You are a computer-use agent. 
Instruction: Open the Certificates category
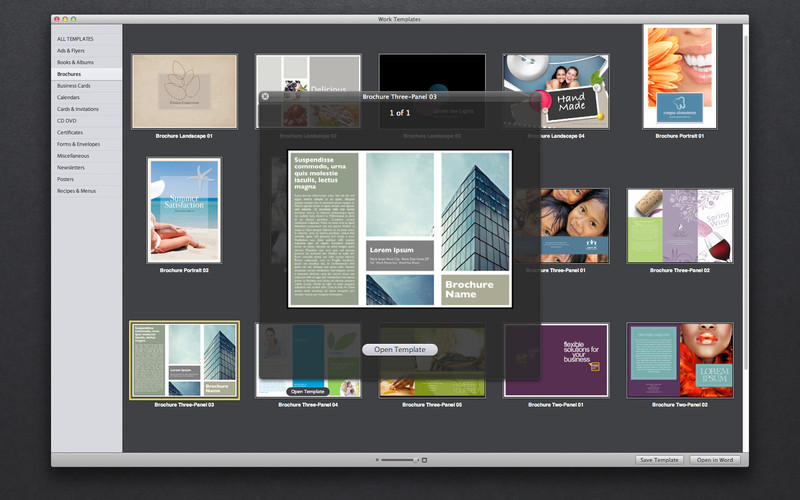pos(86,133)
